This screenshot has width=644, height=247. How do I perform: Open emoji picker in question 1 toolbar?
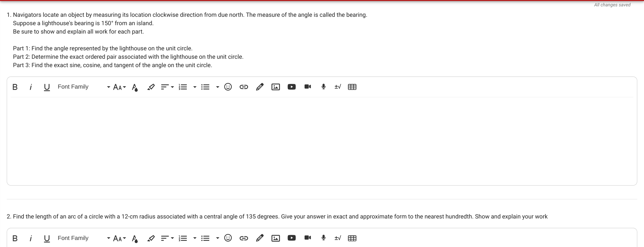tap(228, 87)
